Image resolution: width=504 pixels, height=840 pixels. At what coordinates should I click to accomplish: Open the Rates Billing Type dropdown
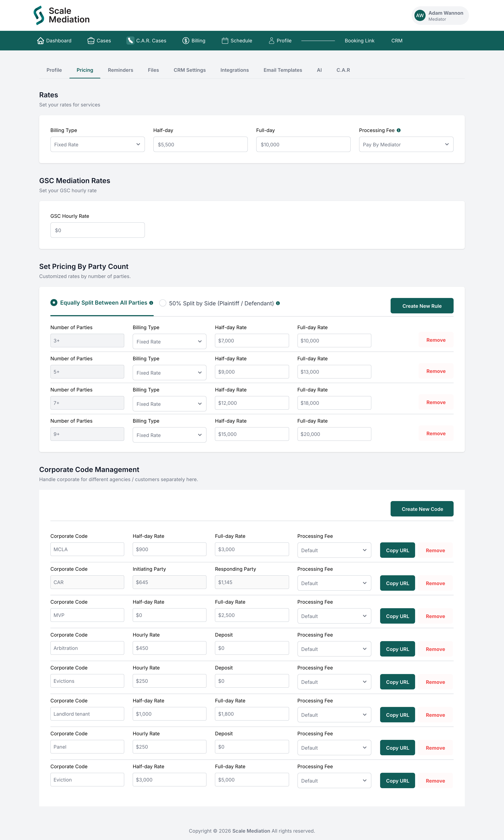point(97,144)
